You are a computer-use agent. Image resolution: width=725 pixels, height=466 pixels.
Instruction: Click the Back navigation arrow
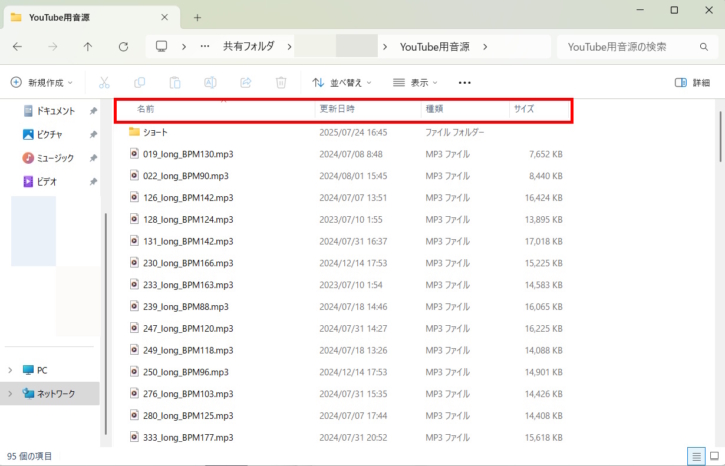(x=18, y=47)
